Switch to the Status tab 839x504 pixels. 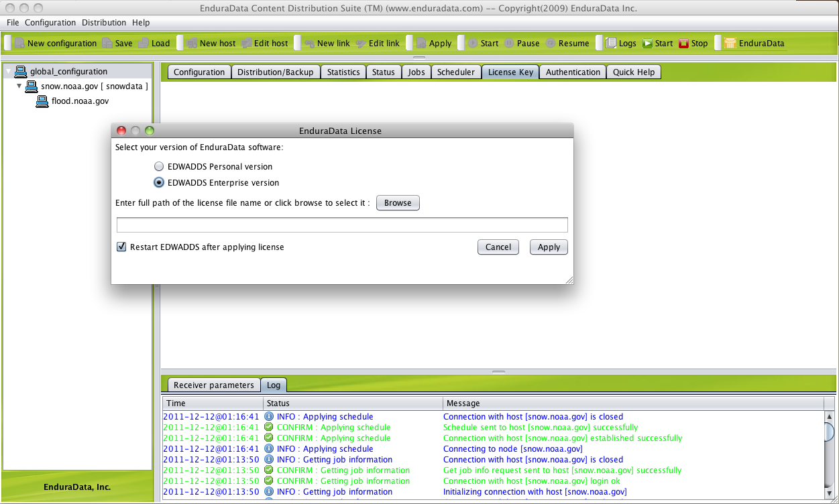click(384, 72)
